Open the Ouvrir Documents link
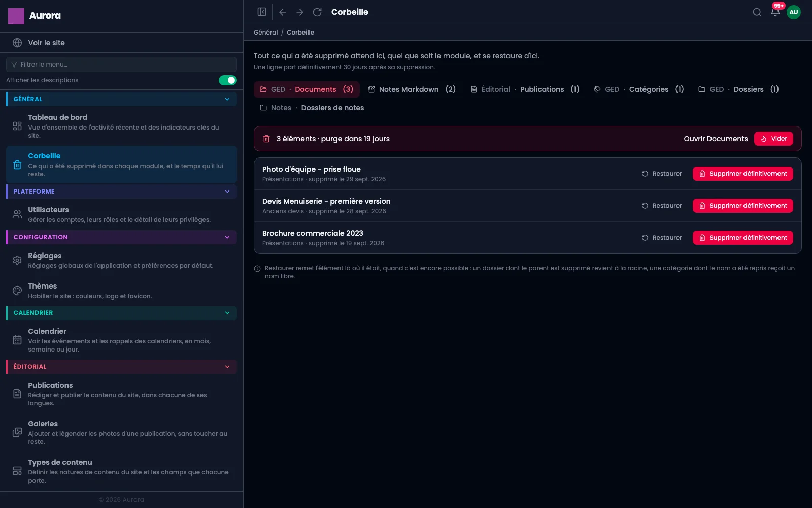812x508 pixels. 716,139
